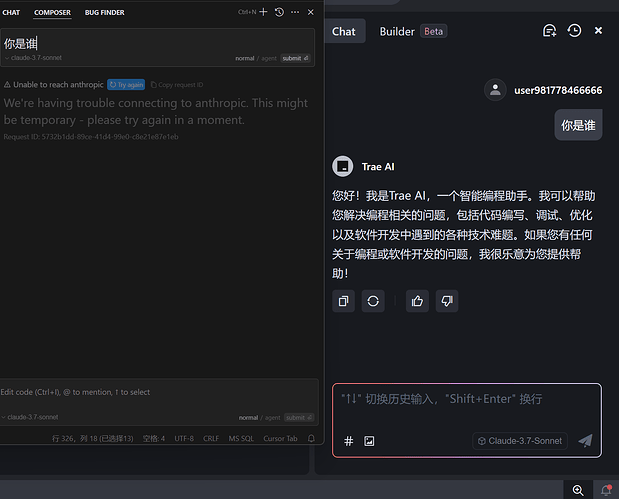Click the user avatar icon
This screenshot has width=619, height=499.
pyautogui.click(x=495, y=90)
